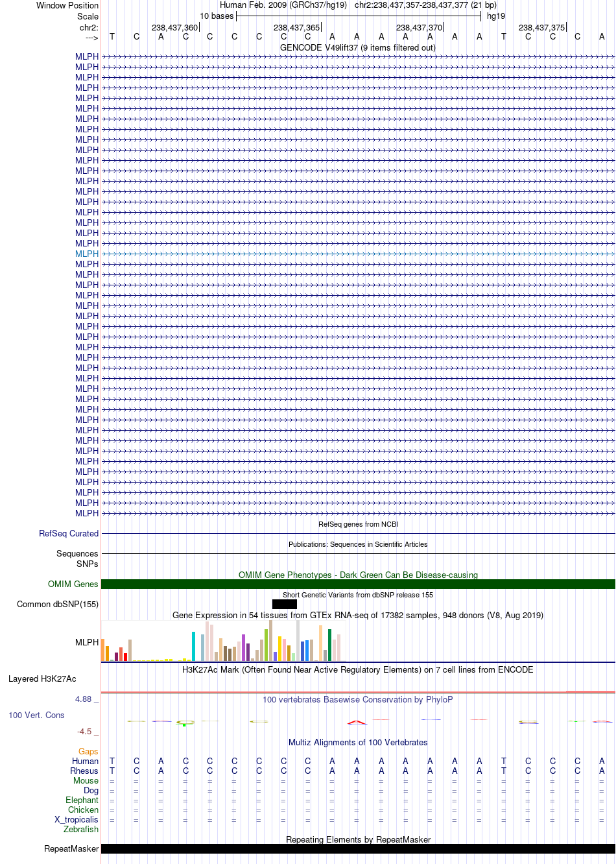Screen dimensions: 616x864
Task: Open the OMIM Gene Phenotypes track title
Action: 358,575
